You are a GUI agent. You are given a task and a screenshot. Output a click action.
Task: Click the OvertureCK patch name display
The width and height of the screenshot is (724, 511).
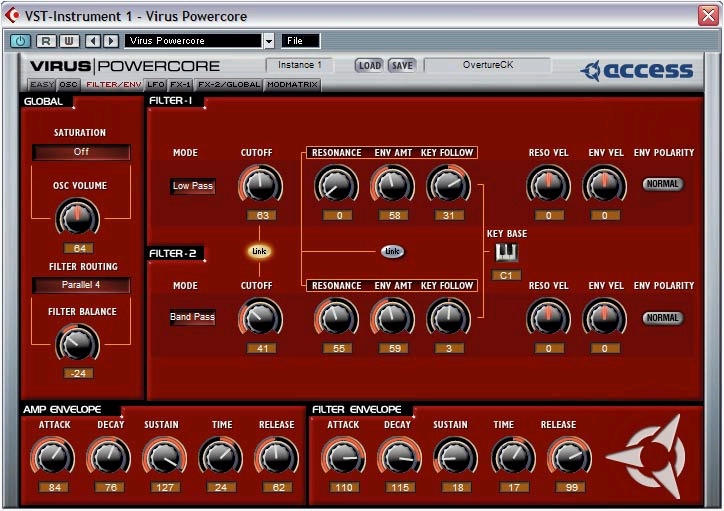[x=488, y=65]
